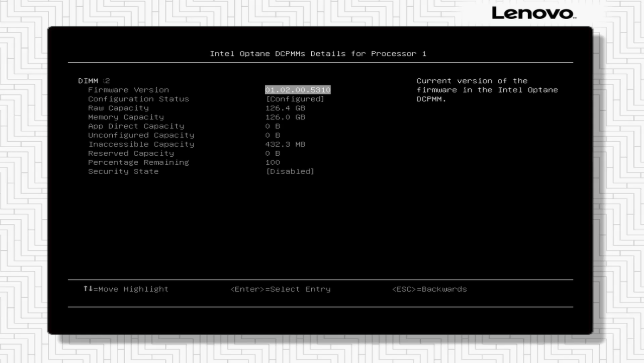
Task: Select the Firmware Version value 01.02.00.5310
Action: pos(298,90)
